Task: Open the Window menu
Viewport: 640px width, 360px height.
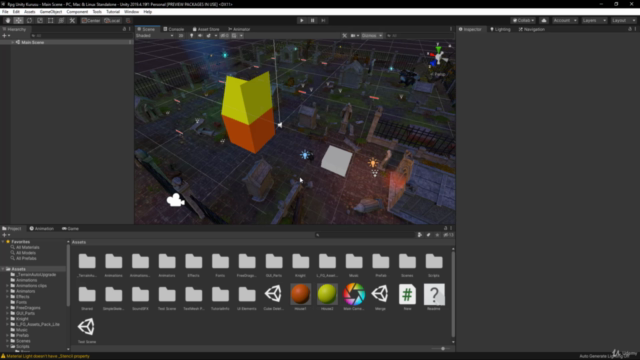Action: pyautogui.click(x=131, y=12)
